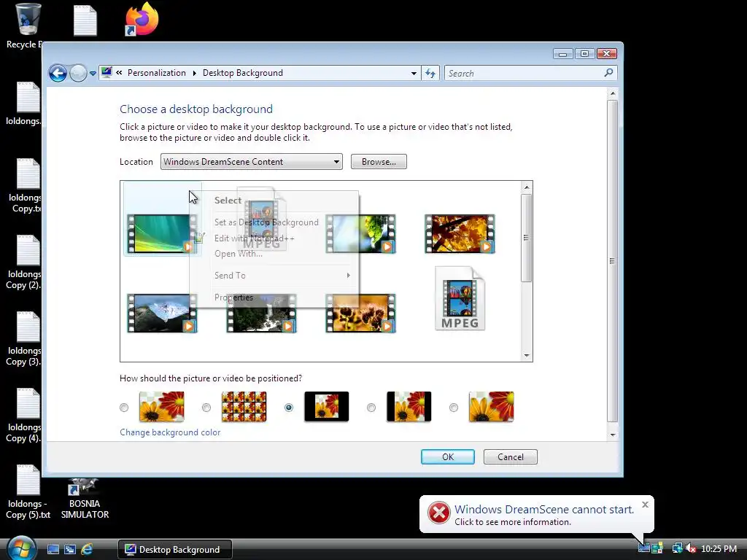Viewport: 747px width, 560px height.
Task: Click the muted volume tray icon
Action: 690,549
